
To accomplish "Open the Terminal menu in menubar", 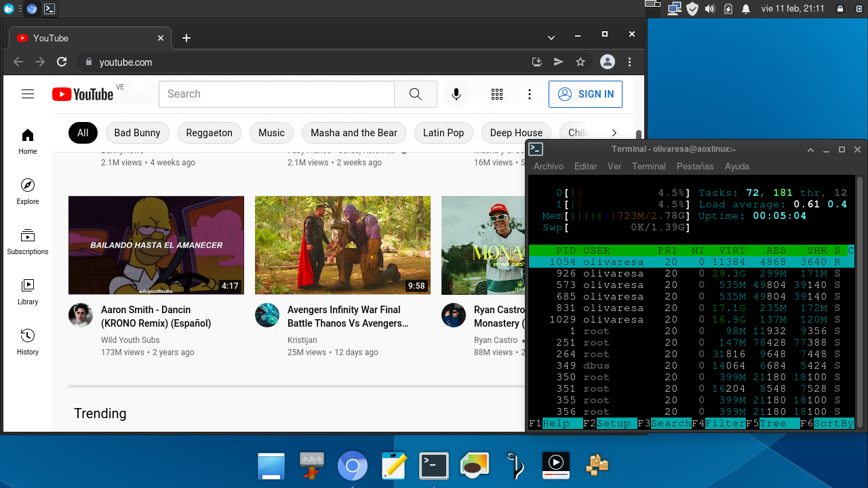I will point(649,166).
